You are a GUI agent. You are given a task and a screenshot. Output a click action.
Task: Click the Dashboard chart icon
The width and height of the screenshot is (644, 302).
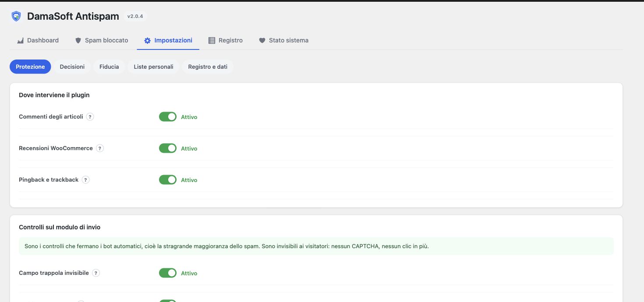[x=20, y=40]
